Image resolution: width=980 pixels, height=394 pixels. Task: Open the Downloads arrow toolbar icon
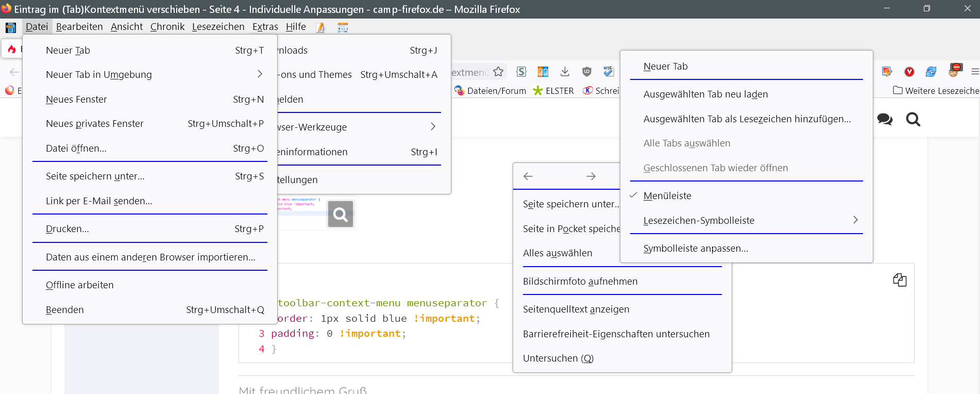coord(565,72)
